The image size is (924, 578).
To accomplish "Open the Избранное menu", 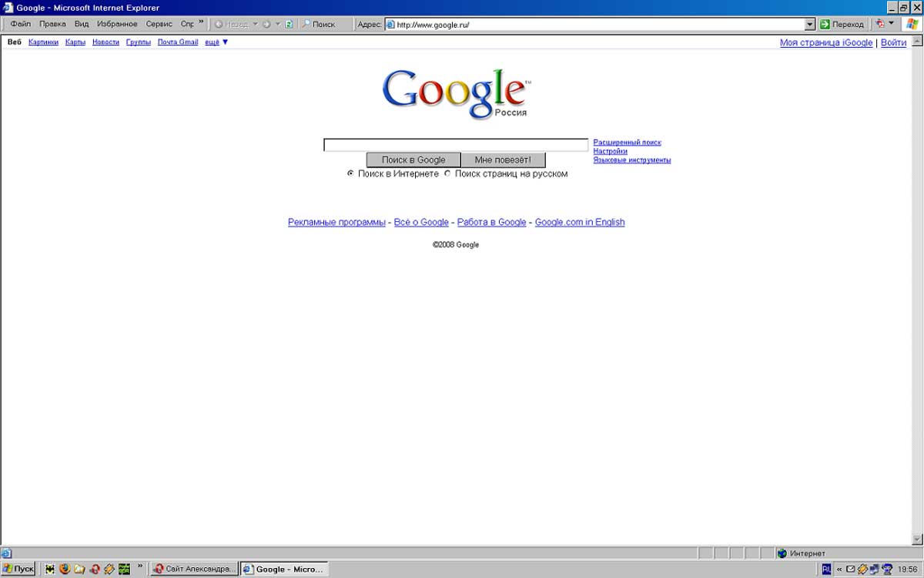I will [117, 25].
